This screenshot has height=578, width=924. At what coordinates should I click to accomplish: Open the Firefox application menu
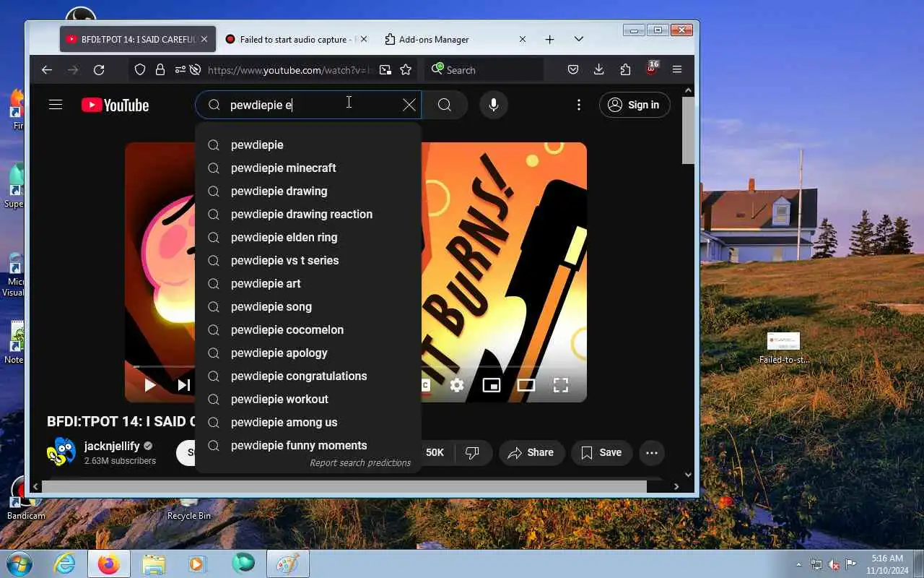point(677,70)
